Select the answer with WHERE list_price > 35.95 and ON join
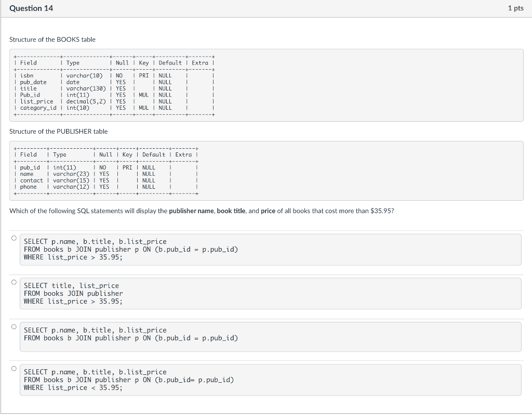532x417 pixels. point(14,238)
